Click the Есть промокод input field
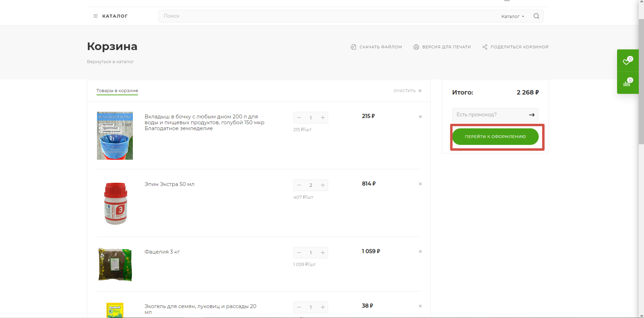Viewport: 644px width, 318px height. (x=489, y=115)
